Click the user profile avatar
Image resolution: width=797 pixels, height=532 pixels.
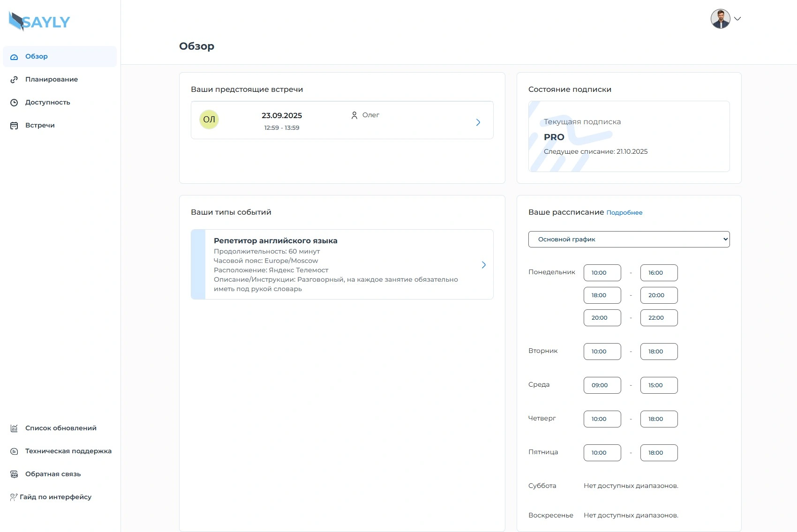point(720,19)
